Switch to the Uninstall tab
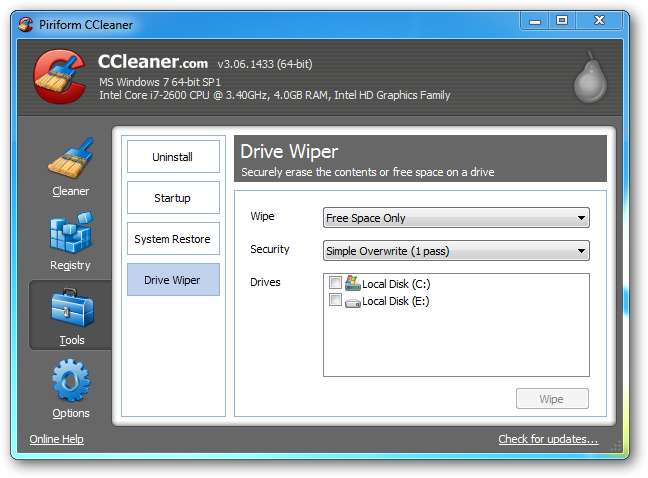 173,157
